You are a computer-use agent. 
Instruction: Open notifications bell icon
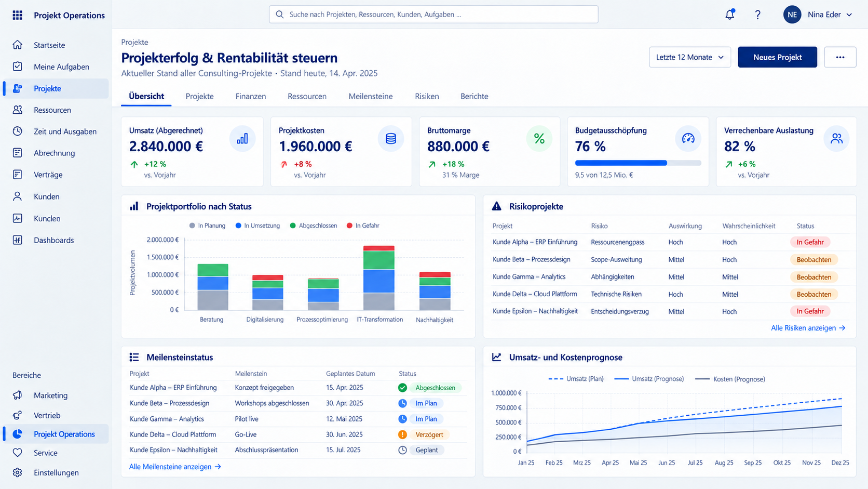tap(730, 15)
